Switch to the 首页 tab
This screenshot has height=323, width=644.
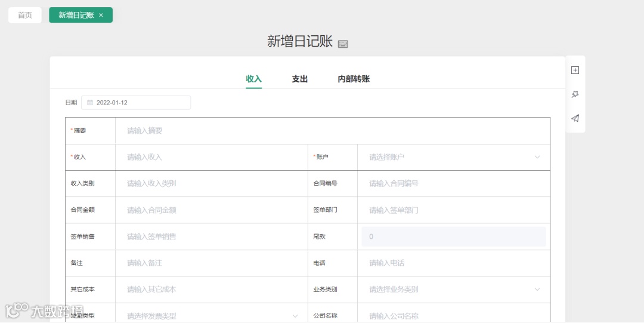[25, 15]
